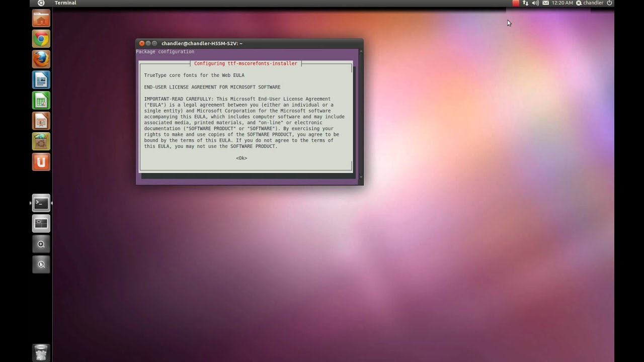Image resolution: width=644 pixels, height=362 pixels.
Task: Click the 'IMPORTANT-READ CAREFULLY' line
Action: coord(237,99)
